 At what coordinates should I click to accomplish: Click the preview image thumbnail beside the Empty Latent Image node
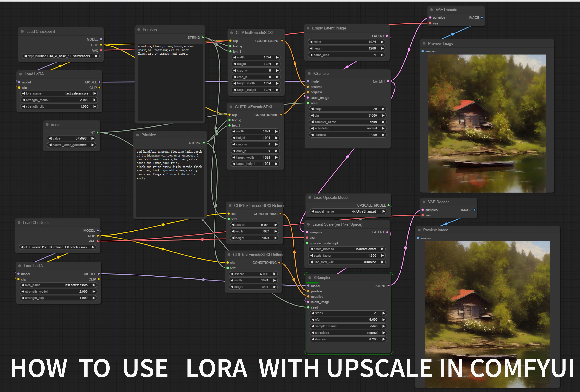487,123
